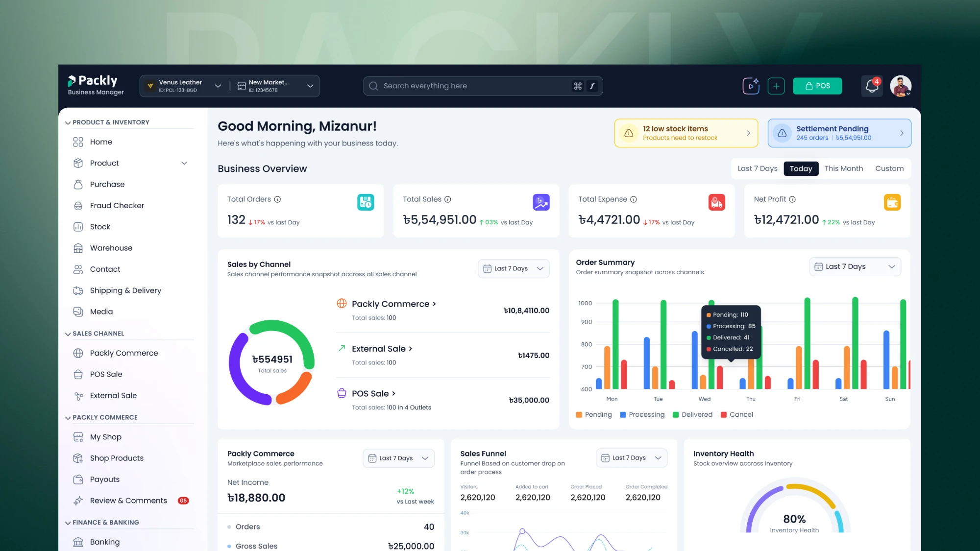Select the Last 7 Days overview tab
Image resolution: width=980 pixels, height=551 pixels.
tap(758, 168)
